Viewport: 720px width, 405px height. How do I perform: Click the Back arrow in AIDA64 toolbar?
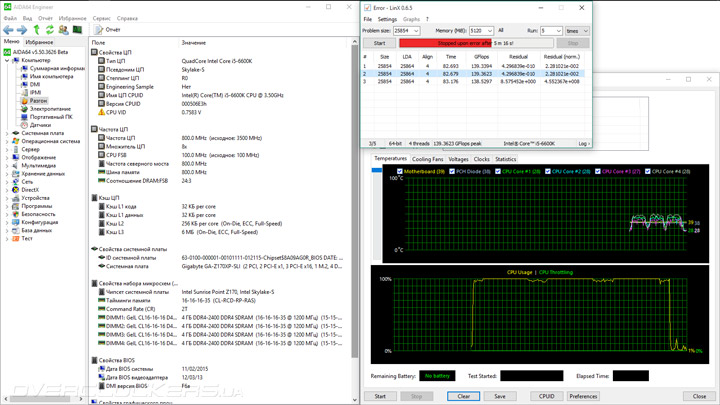tap(8, 30)
